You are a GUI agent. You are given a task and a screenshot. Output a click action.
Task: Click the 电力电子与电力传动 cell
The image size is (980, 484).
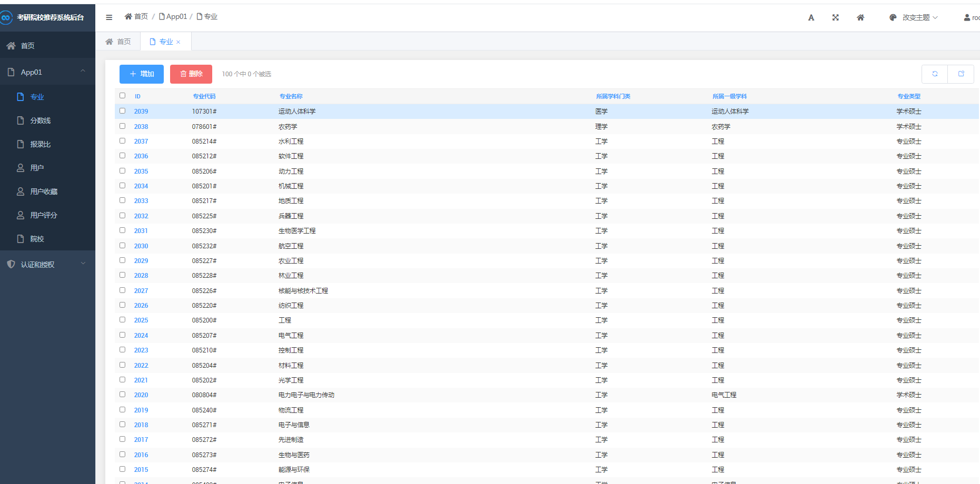click(306, 395)
